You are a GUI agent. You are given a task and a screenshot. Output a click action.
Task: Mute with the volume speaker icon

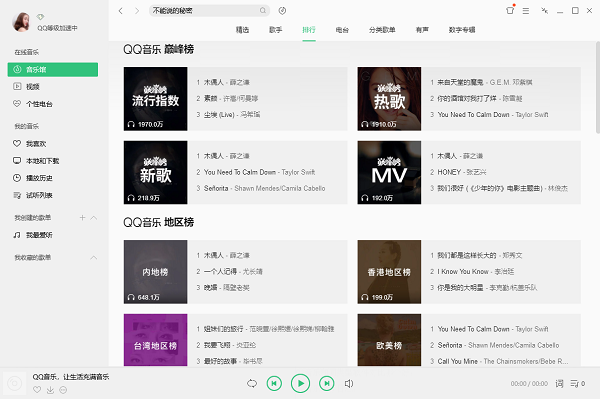point(349,383)
